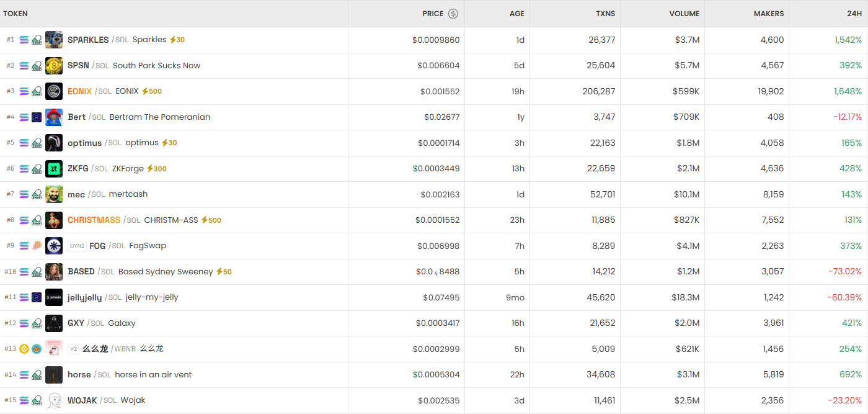Open the mec token avatar image
Viewport: 868px width, 414px height.
[x=54, y=194]
